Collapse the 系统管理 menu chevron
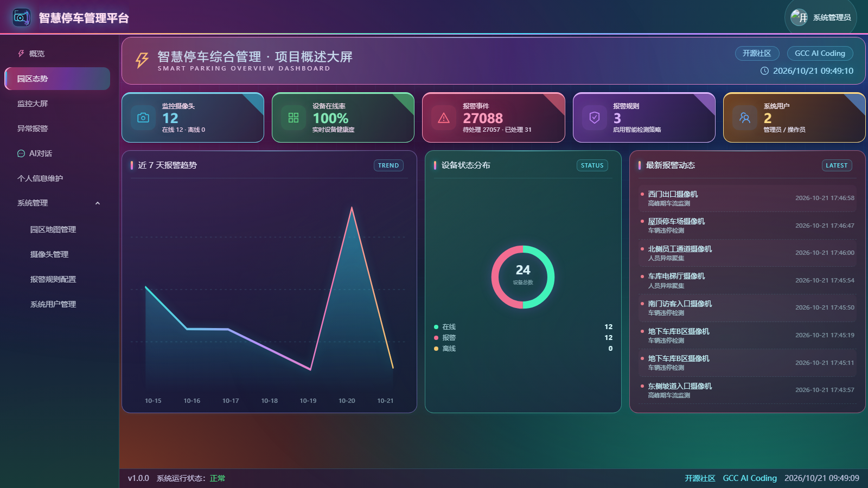The height and width of the screenshot is (488, 868). [x=98, y=203]
